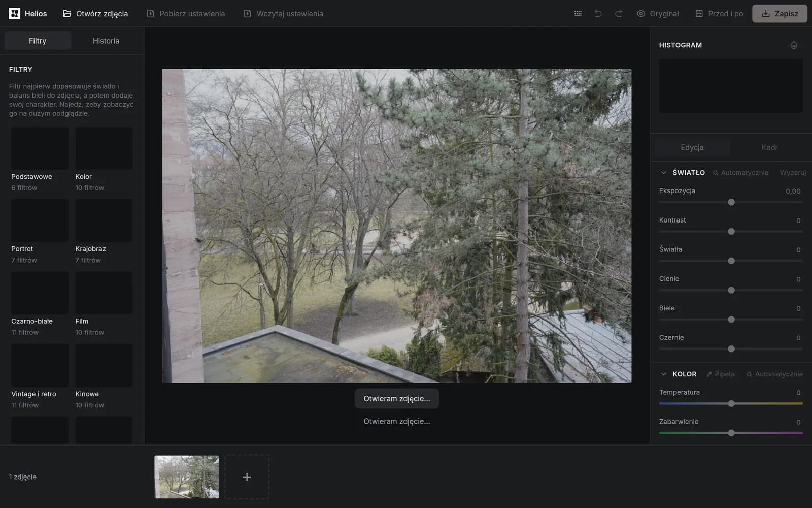Screen dimensions: 812x508
Task: Toggle Przed i po comparison view
Action: pyautogui.click(x=719, y=14)
